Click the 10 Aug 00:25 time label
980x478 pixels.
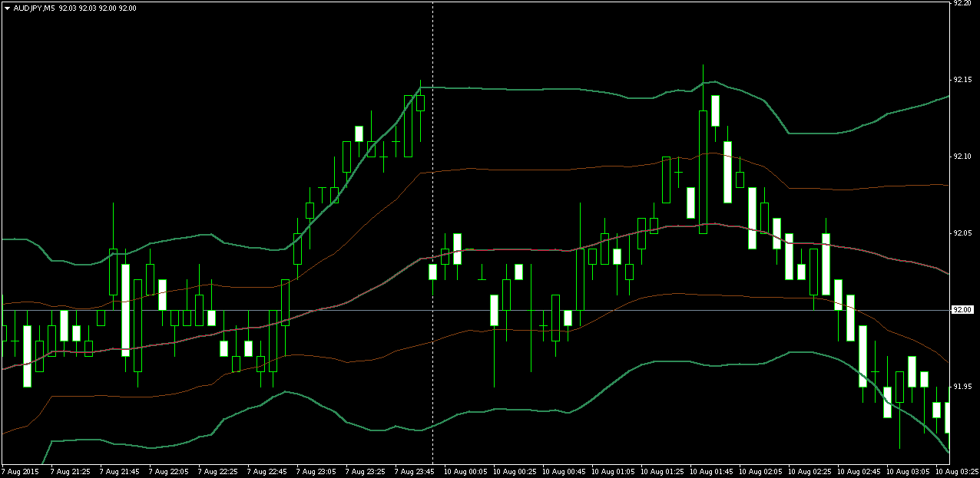pos(515,470)
